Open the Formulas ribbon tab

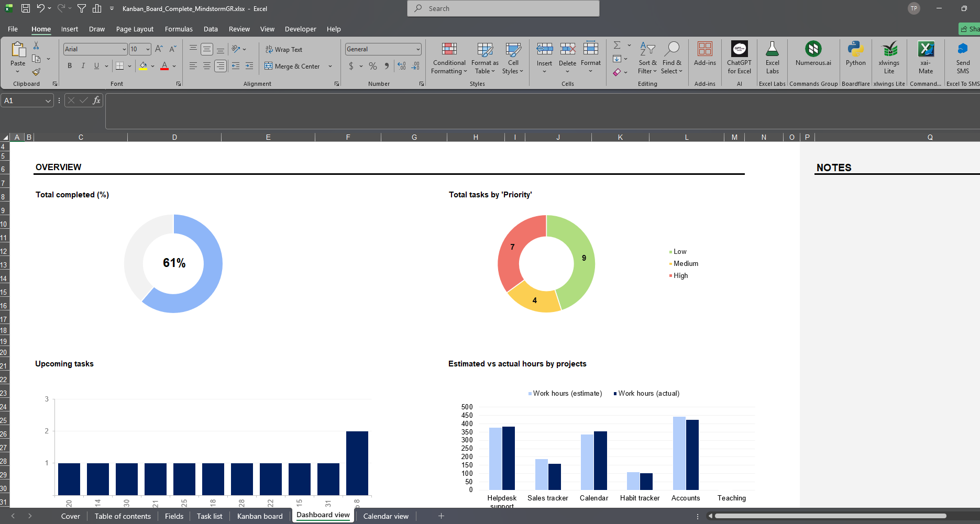(x=179, y=29)
